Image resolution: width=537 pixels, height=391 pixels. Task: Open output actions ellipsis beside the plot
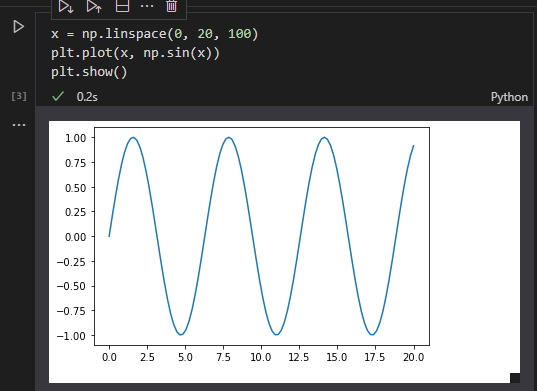[19, 125]
